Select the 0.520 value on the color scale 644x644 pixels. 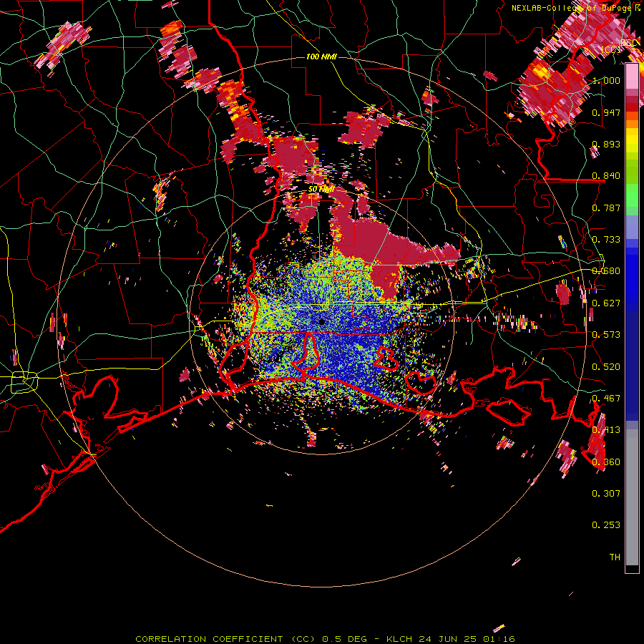tap(606, 367)
